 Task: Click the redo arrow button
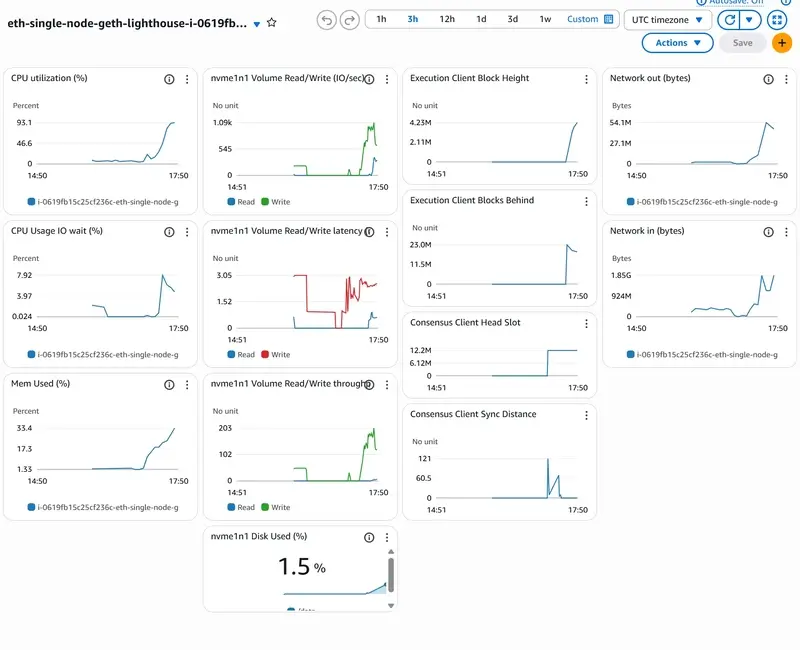[x=349, y=20]
